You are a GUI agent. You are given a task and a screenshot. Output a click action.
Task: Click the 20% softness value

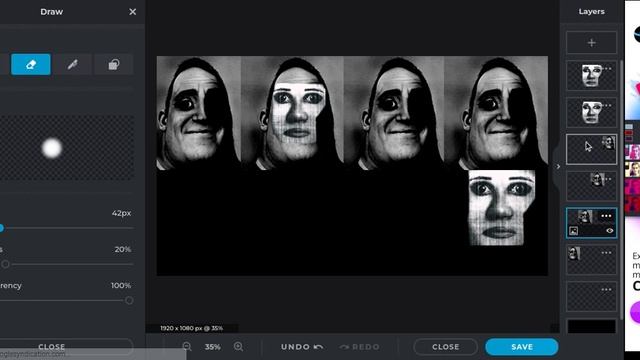123,249
